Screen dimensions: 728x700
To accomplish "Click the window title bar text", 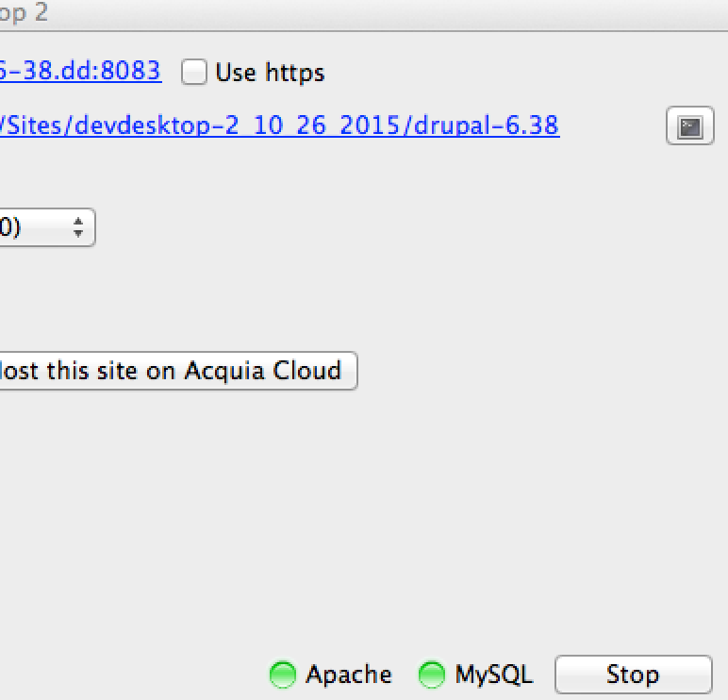I will click(x=25, y=12).
